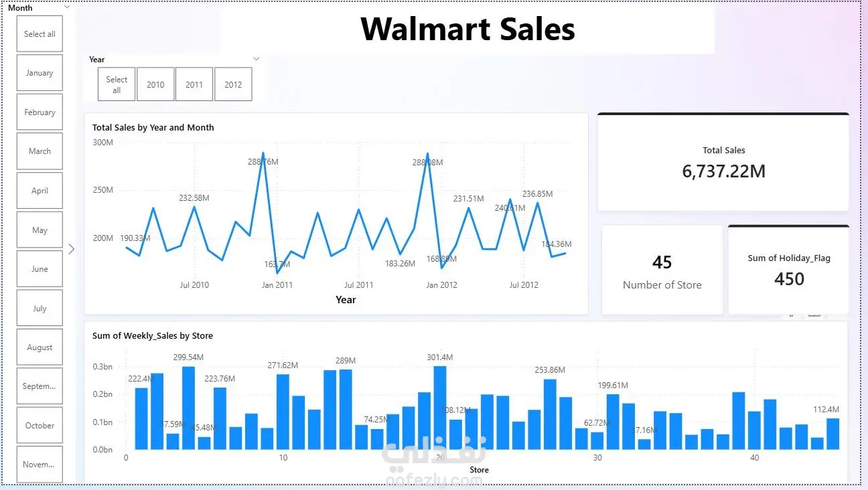
Task: Toggle Select all in the Month slicer
Action: tap(40, 34)
